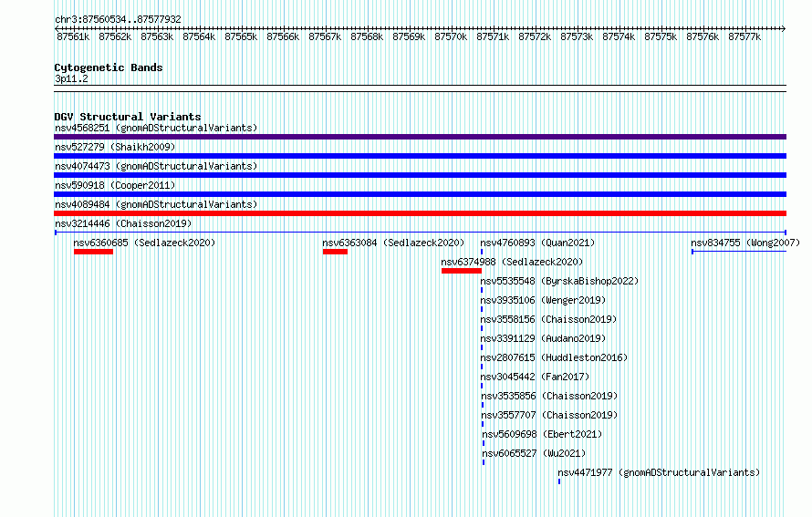
Task: Click the nsv4568251 gnomAD variant label
Action: click(156, 128)
